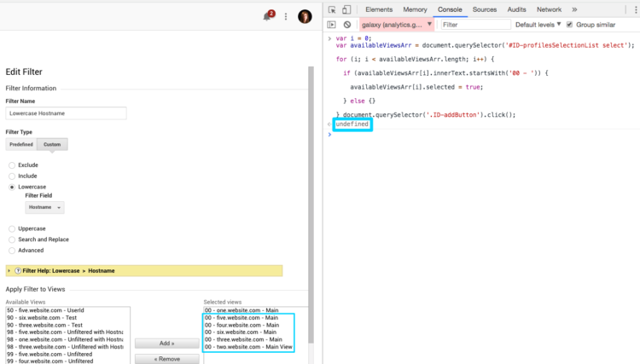Image resolution: width=640 pixels, height=364 pixels.
Task: Select '99 - four.website.com - Unfiltered' view
Action: 67,361
